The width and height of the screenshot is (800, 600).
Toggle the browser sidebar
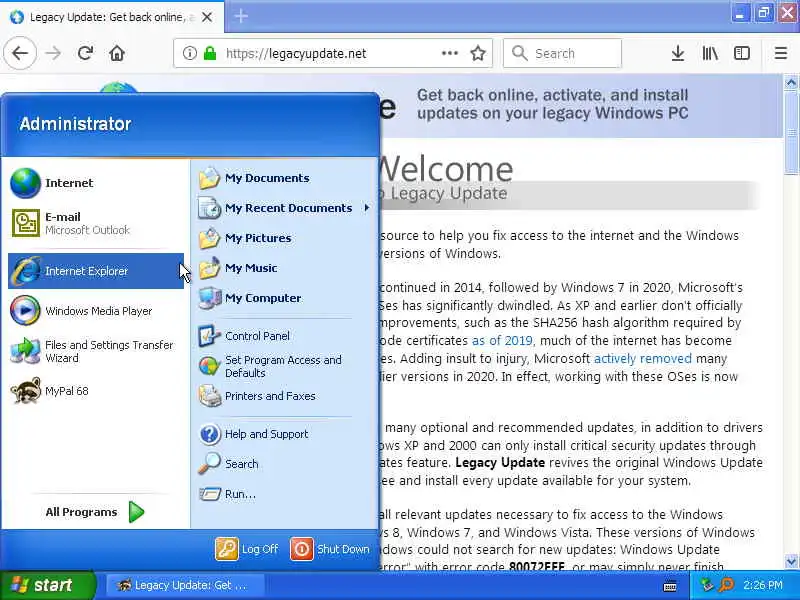[742, 53]
